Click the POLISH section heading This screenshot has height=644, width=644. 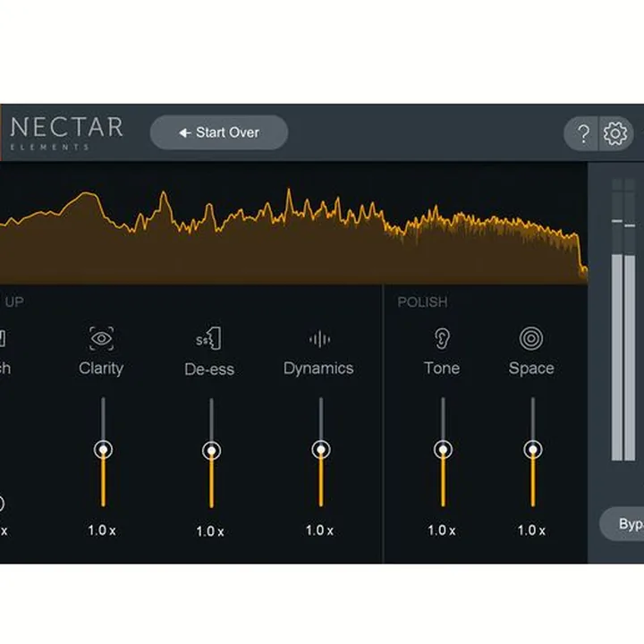click(x=422, y=302)
